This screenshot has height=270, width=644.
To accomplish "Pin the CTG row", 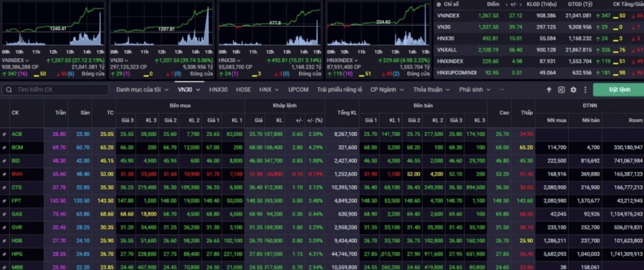I will pyautogui.click(x=4, y=187).
